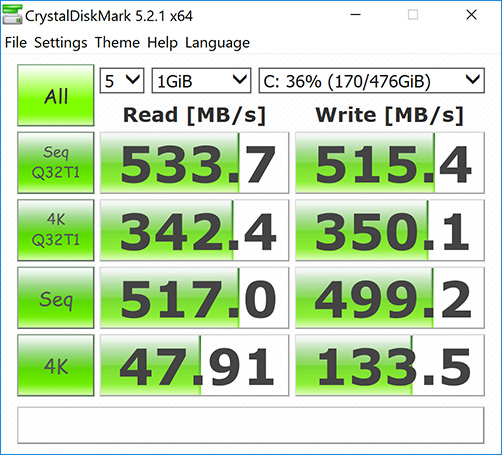Start the 4K Q32T1 benchmark
Viewport: 502px width, 455px height.
tap(56, 230)
